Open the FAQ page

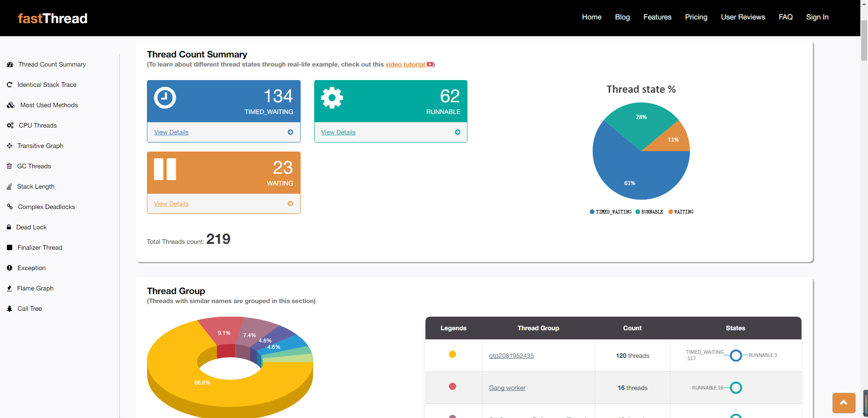(x=786, y=17)
